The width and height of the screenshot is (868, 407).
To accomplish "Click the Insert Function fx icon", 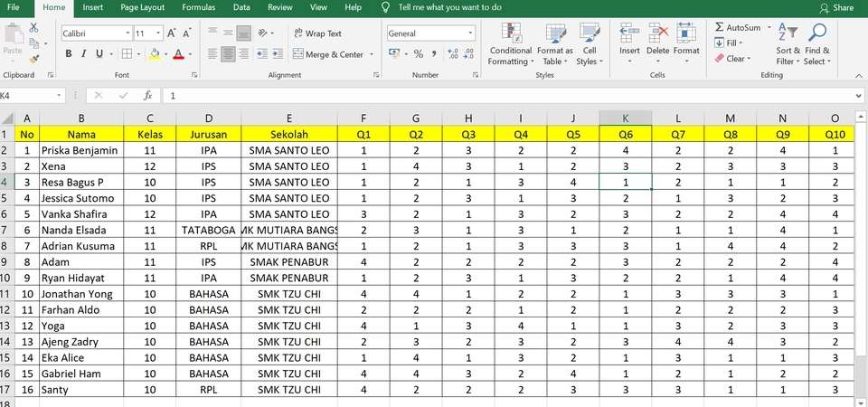I will point(147,96).
